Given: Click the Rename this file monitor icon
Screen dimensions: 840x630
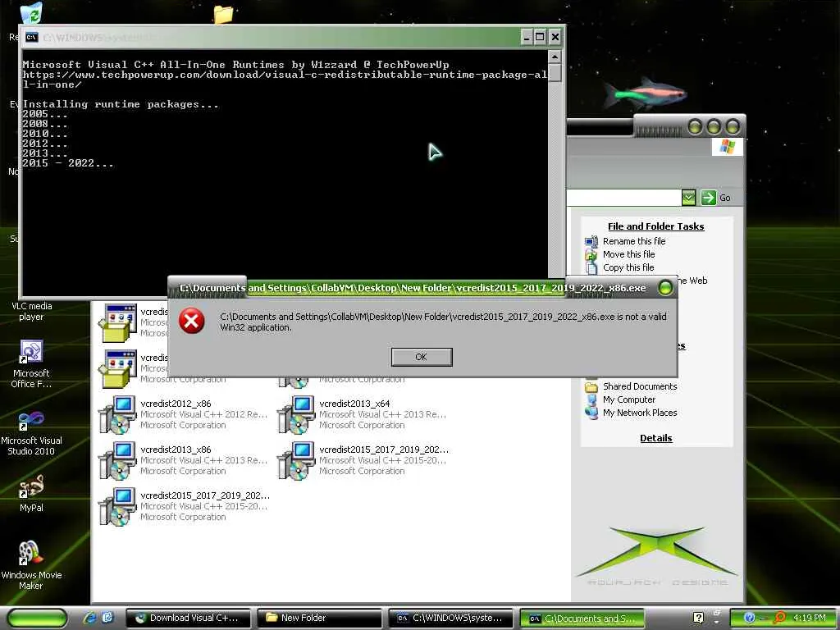Looking at the screenshot, I should 591,242.
